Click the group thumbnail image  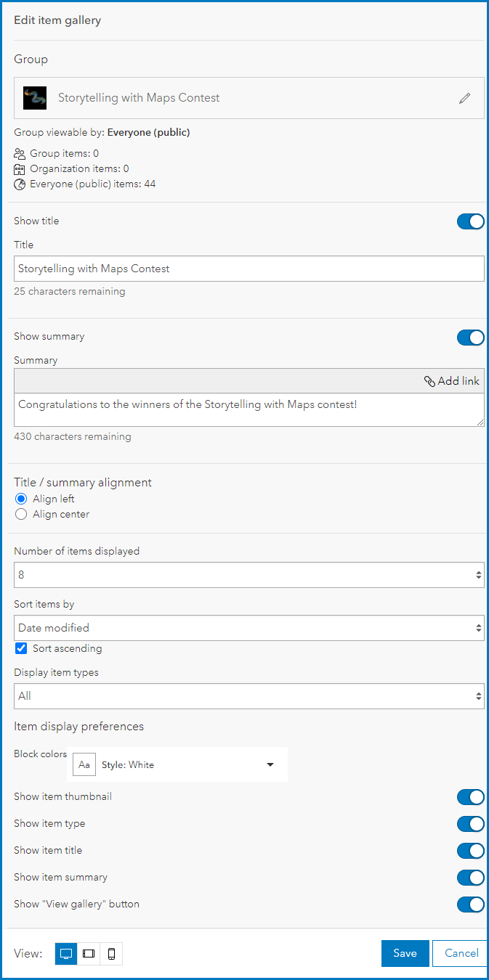tap(35, 98)
